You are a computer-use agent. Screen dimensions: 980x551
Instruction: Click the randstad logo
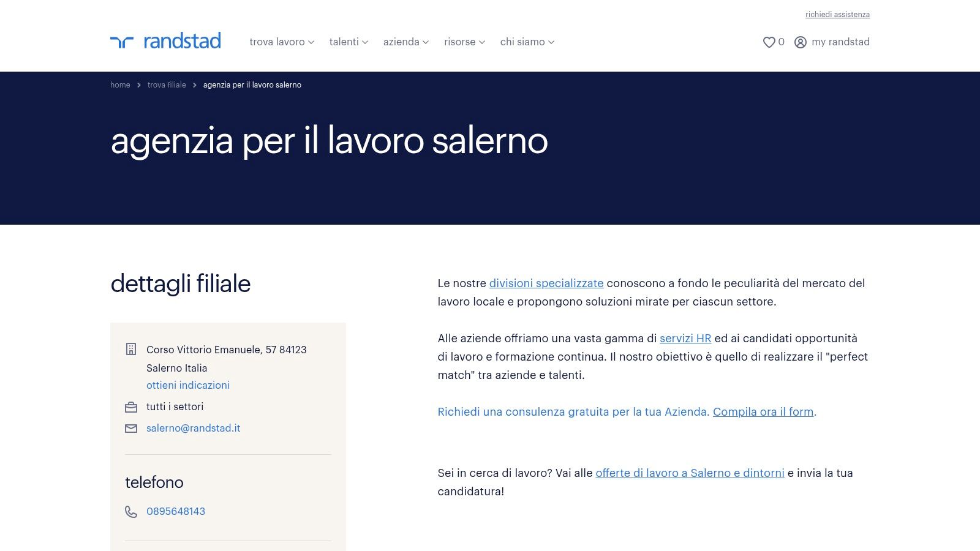click(165, 41)
